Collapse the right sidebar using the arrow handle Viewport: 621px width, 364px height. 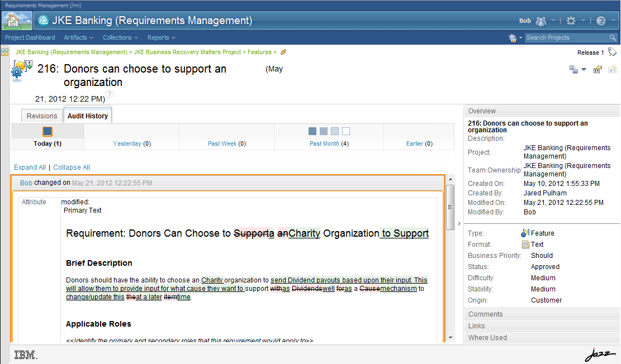[x=459, y=223]
